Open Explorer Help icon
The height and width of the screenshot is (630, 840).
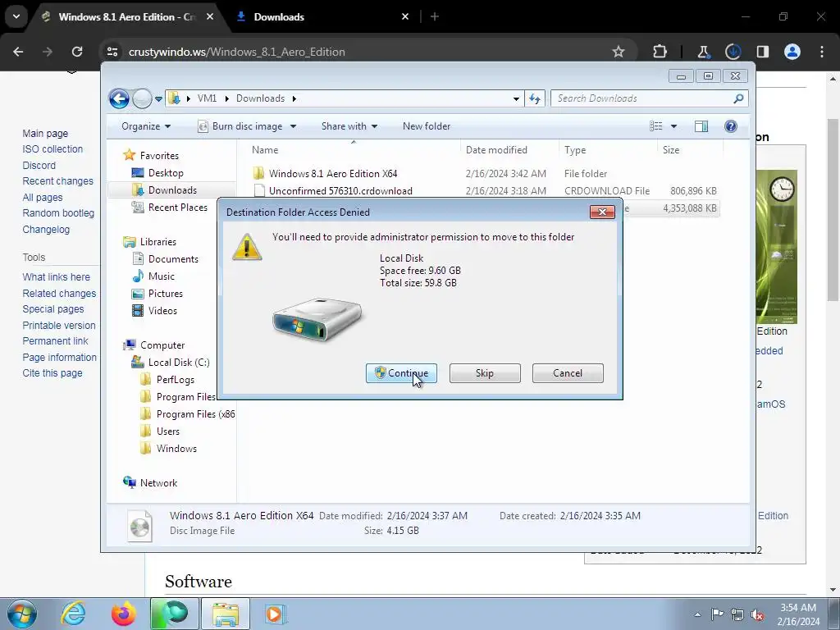click(731, 126)
